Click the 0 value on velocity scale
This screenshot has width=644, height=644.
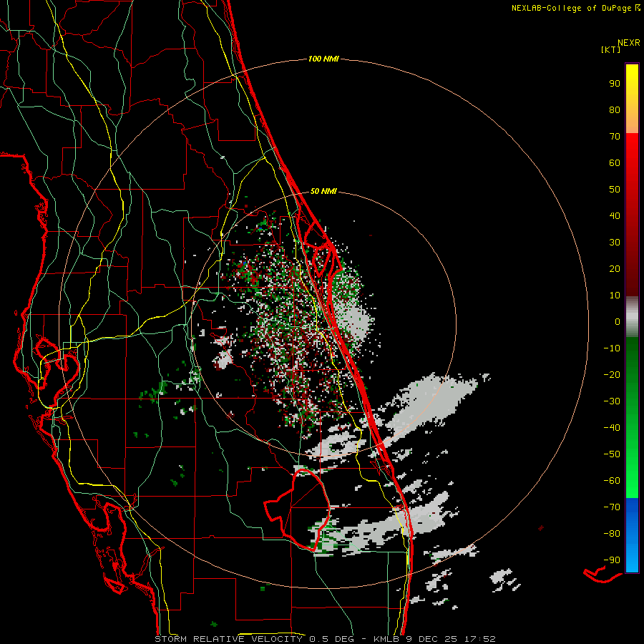(x=618, y=322)
